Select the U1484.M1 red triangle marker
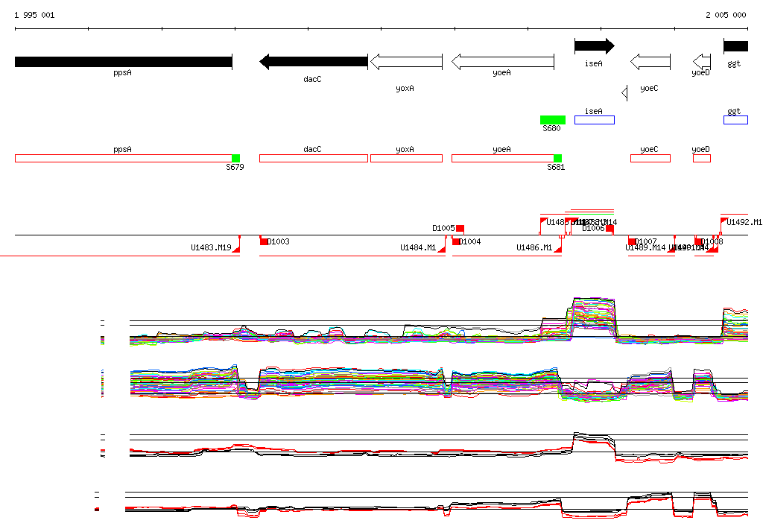This screenshot has height=532, width=763. pyautogui.click(x=442, y=249)
